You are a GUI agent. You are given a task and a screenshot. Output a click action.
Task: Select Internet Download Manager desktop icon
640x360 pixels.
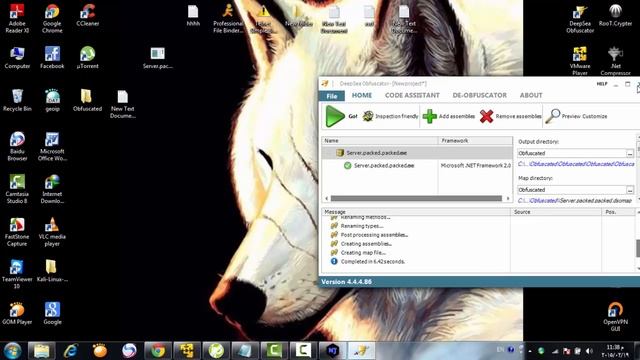[x=52, y=189]
